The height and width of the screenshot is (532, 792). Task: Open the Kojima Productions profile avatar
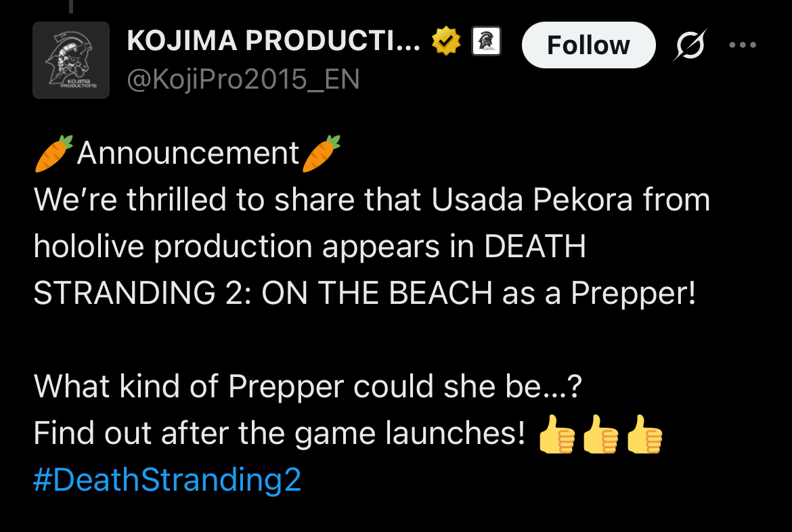coord(71,60)
